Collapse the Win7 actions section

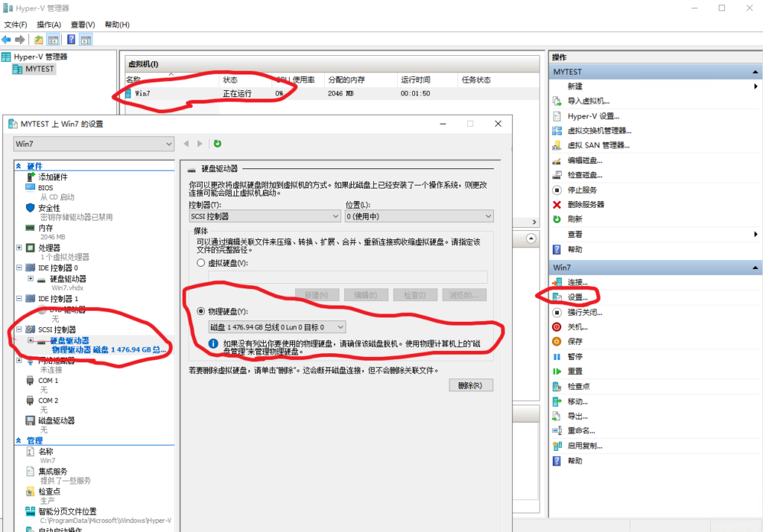[755, 267]
